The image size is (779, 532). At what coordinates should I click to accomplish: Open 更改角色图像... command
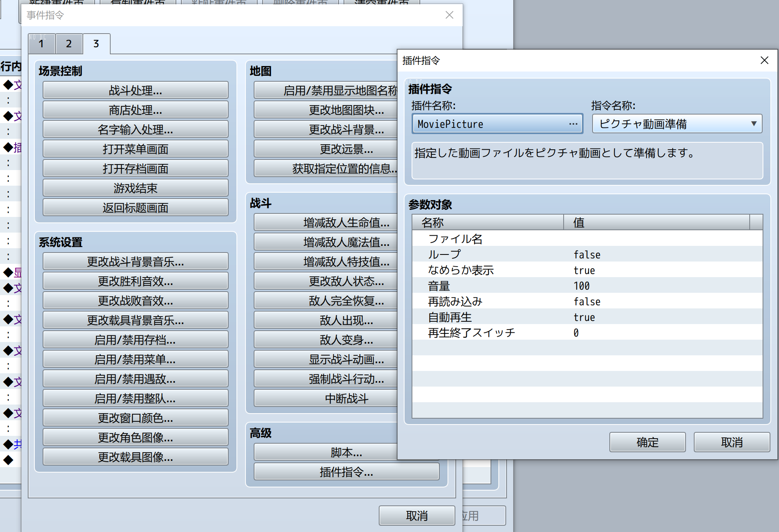(x=135, y=437)
